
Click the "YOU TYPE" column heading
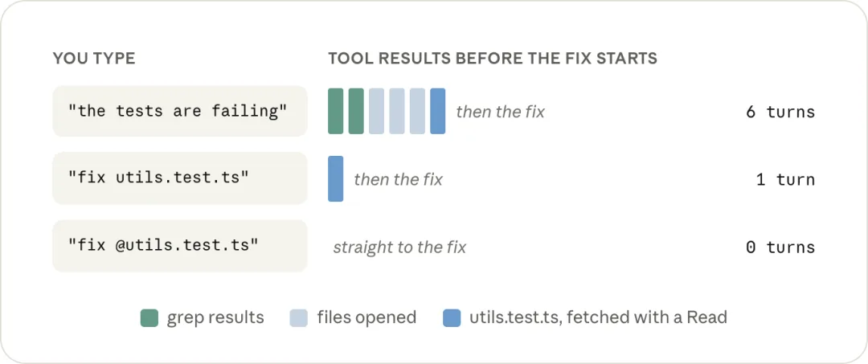click(x=94, y=58)
